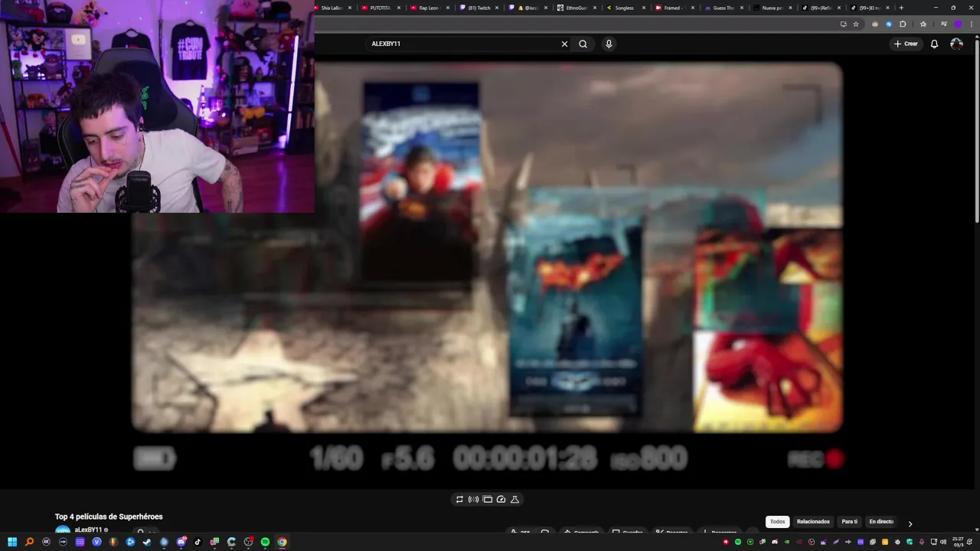Toggle the loop icon in player overlay

pyautogui.click(x=459, y=499)
